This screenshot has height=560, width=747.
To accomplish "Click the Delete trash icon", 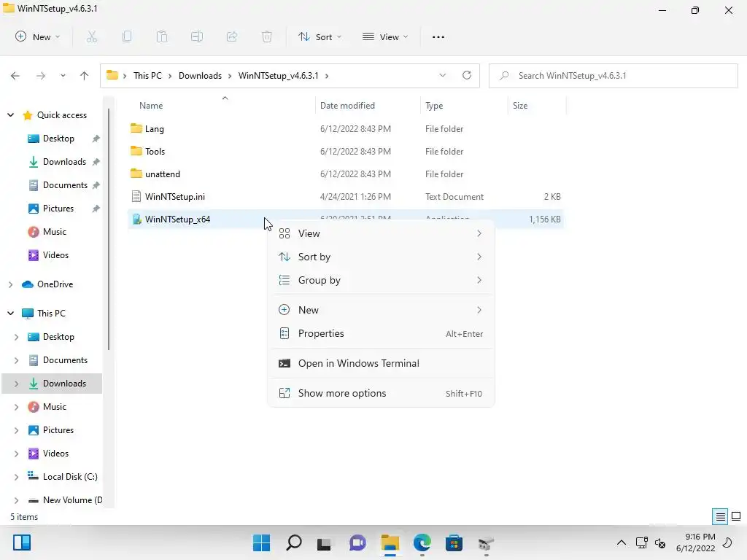I will [x=267, y=36].
